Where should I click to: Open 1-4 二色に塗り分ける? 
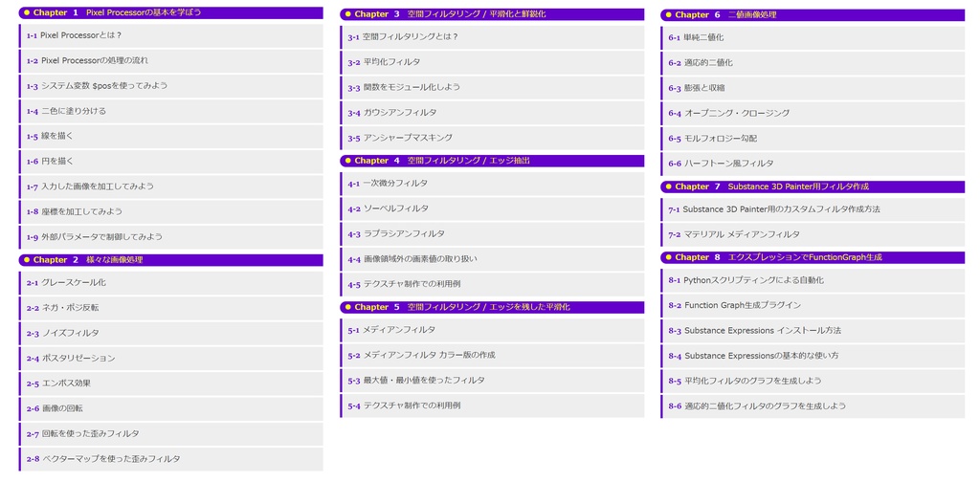click(171, 111)
